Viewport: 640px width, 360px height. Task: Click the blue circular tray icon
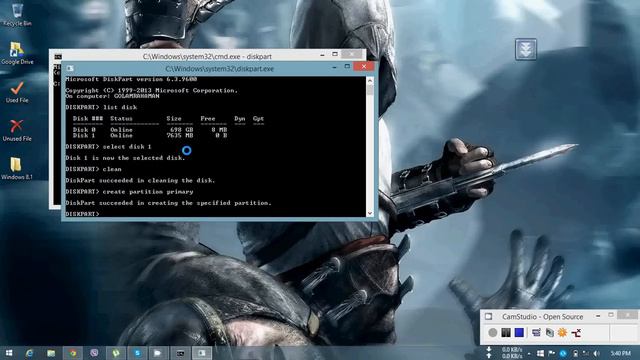(x=563, y=353)
